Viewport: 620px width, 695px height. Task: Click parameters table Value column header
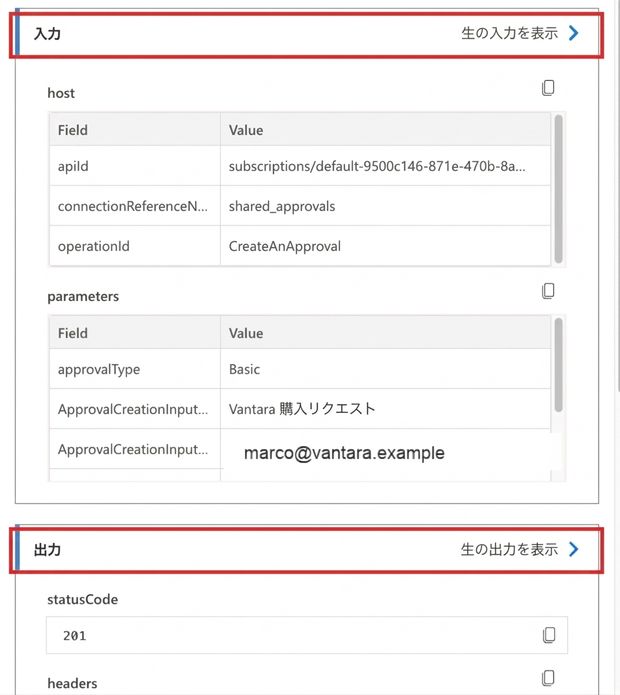[385, 333]
